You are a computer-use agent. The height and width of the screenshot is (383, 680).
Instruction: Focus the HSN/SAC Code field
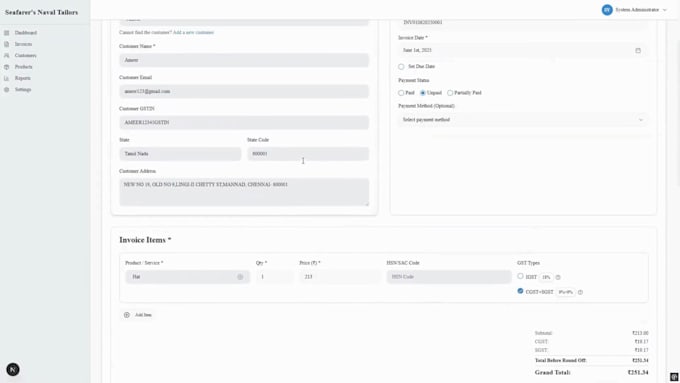[449, 277]
